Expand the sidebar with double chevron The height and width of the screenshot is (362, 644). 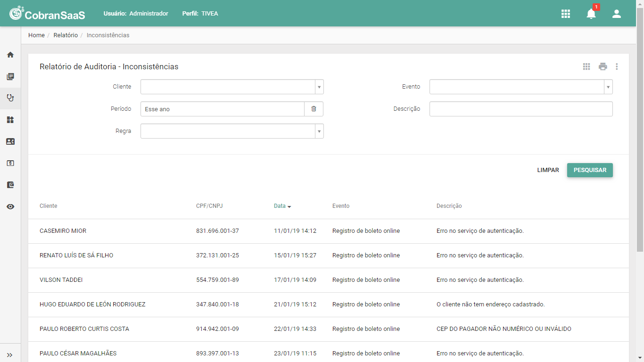(9, 355)
